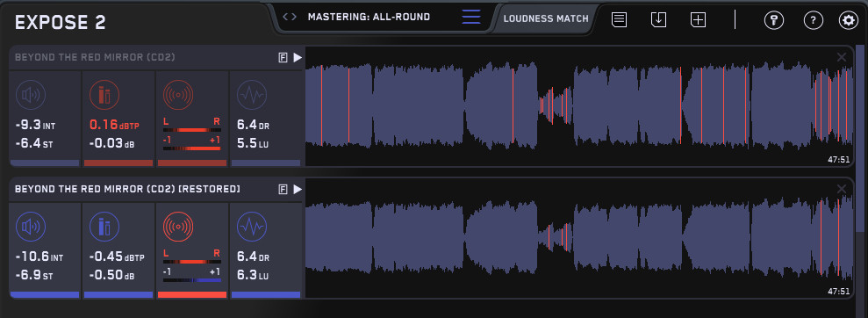Click the export/download icon

(658, 19)
